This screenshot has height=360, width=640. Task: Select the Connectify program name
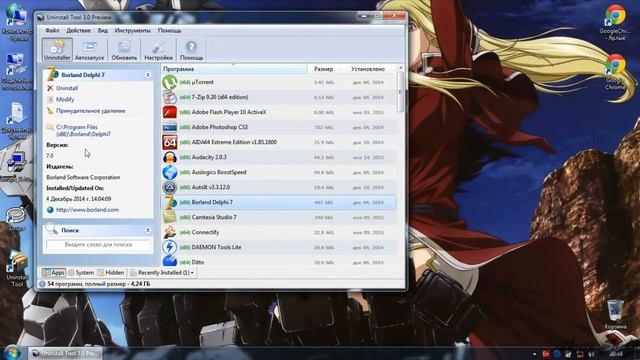point(205,232)
